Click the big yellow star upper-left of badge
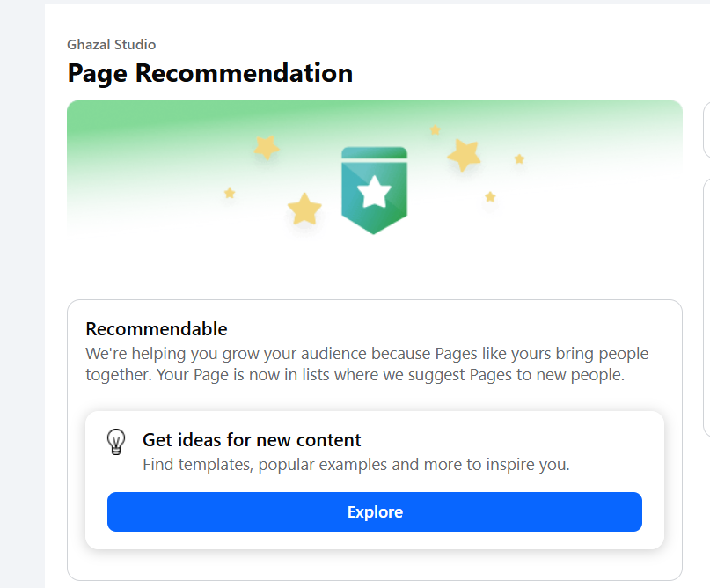This screenshot has height=588, width=710. tap(267, 147)
